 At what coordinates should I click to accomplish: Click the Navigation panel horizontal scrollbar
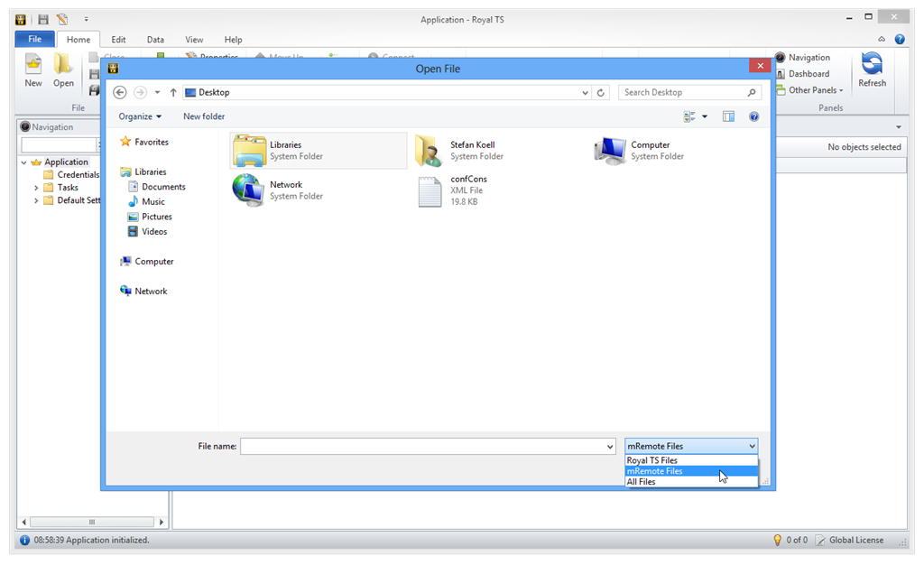(x=92, y=522)
